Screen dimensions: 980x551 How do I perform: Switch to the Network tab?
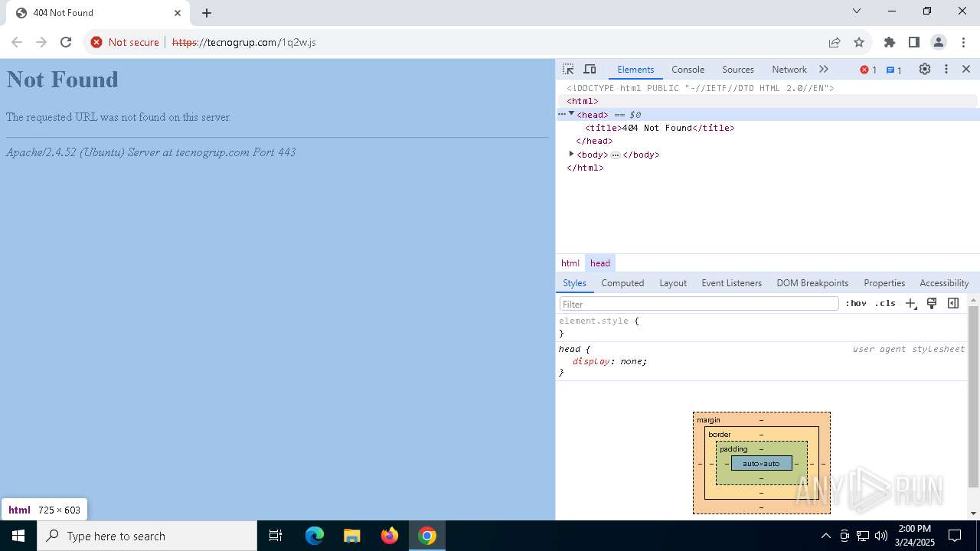coord(789,69)
